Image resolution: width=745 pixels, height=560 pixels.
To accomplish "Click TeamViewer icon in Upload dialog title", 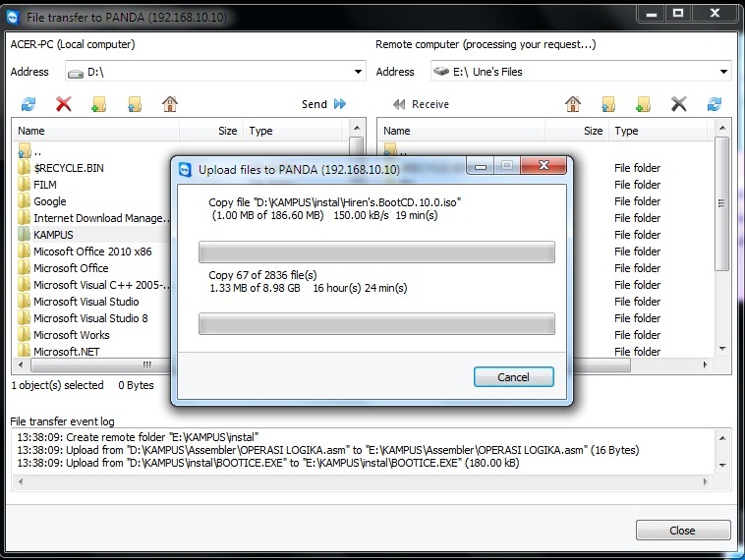I will (x=185, y=170).
